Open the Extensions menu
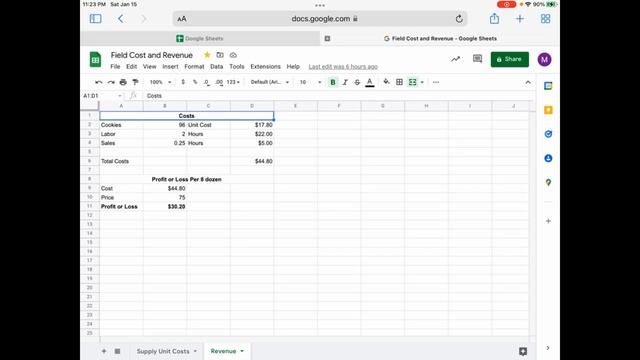 tap(265, 67)
